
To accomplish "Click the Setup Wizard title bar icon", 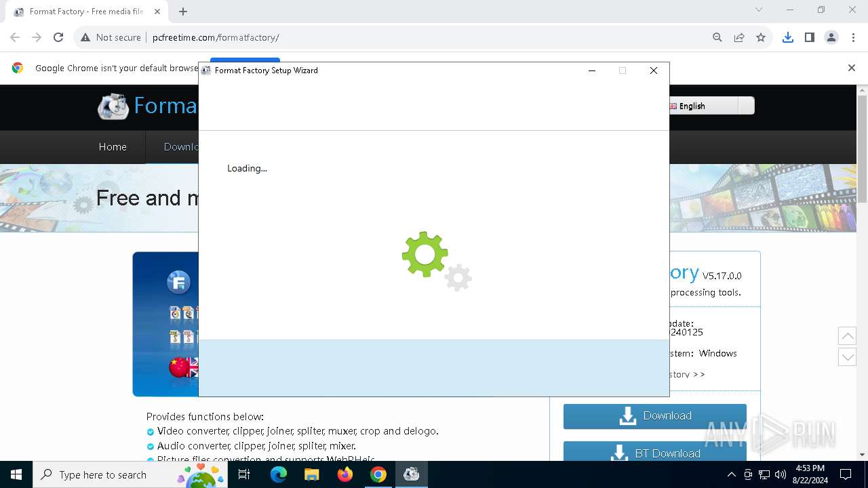I will click(x=206, y=70).
